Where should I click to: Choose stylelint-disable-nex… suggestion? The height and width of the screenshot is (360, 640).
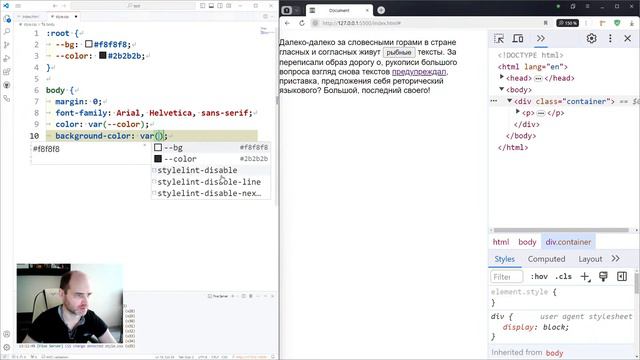pyautogui.click(x=211, y=193)
